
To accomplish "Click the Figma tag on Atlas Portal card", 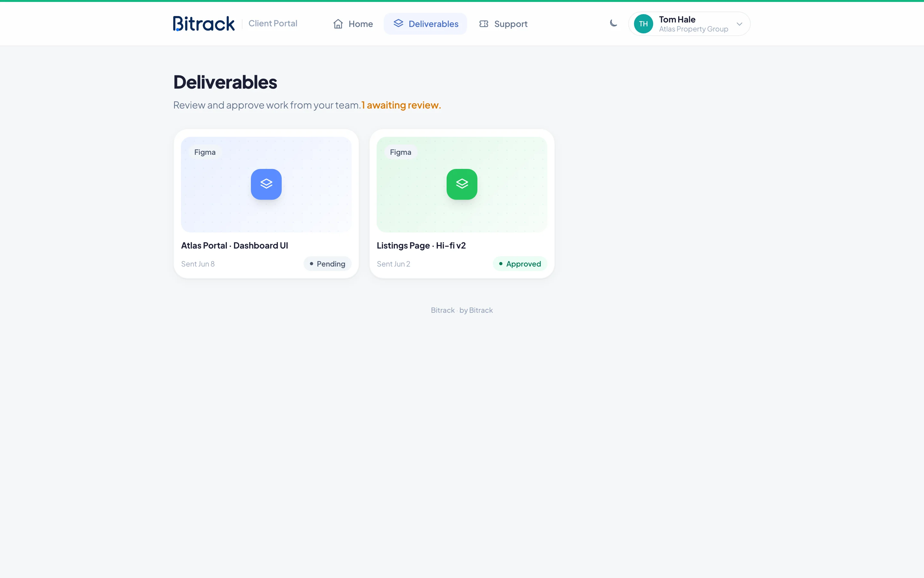I will click(x=205, y=152).
